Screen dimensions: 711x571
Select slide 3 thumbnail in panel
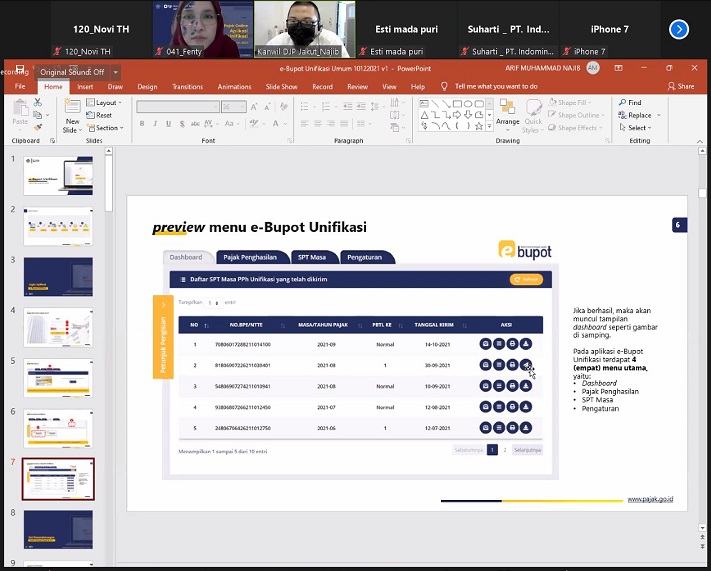(59, 276)
